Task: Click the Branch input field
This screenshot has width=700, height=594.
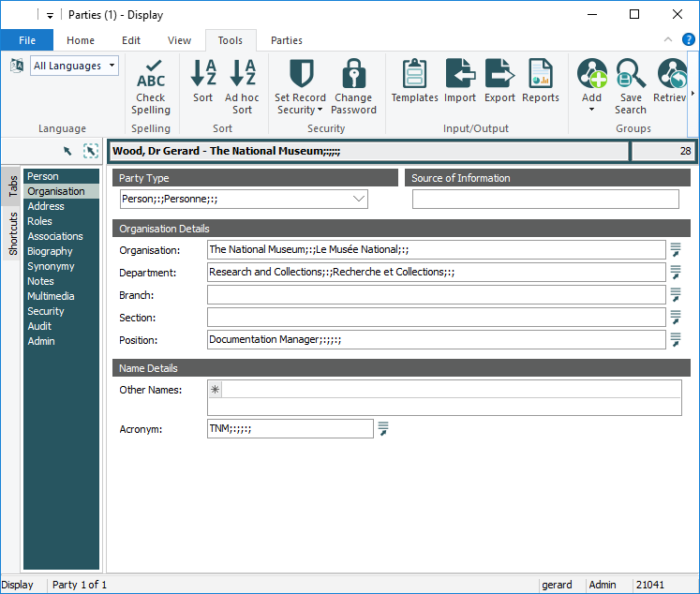Action: (436, 295)
